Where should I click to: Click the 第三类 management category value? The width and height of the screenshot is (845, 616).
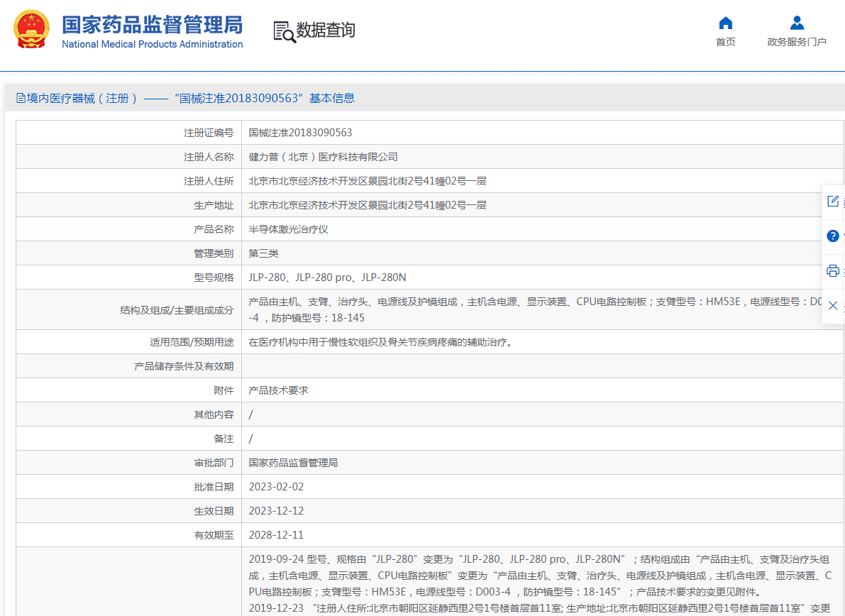(x=263, y=253)
